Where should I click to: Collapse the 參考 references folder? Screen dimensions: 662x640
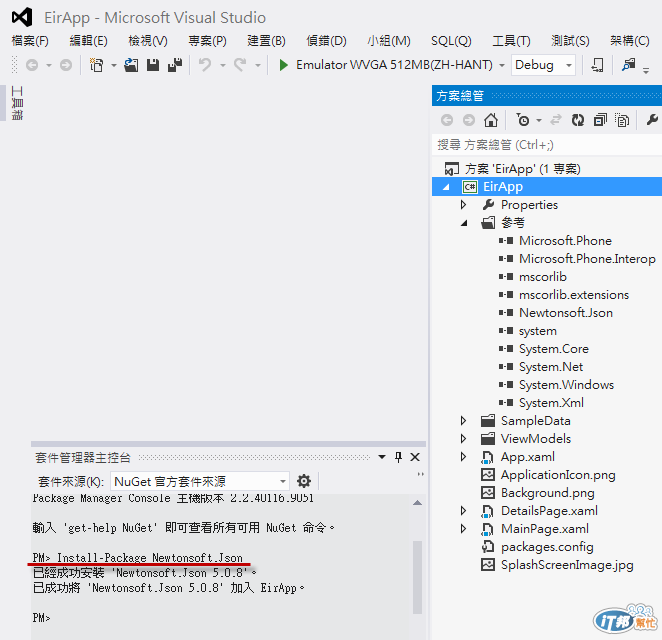point(464,223)
